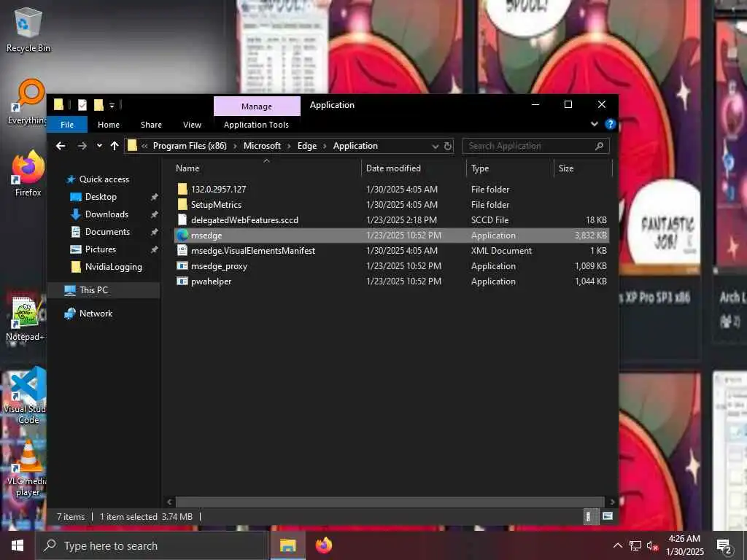Select the msedge_proxy application file
The width and height of the screenshot is (747, 560).
pyautogui.click(x=392, y=265)
